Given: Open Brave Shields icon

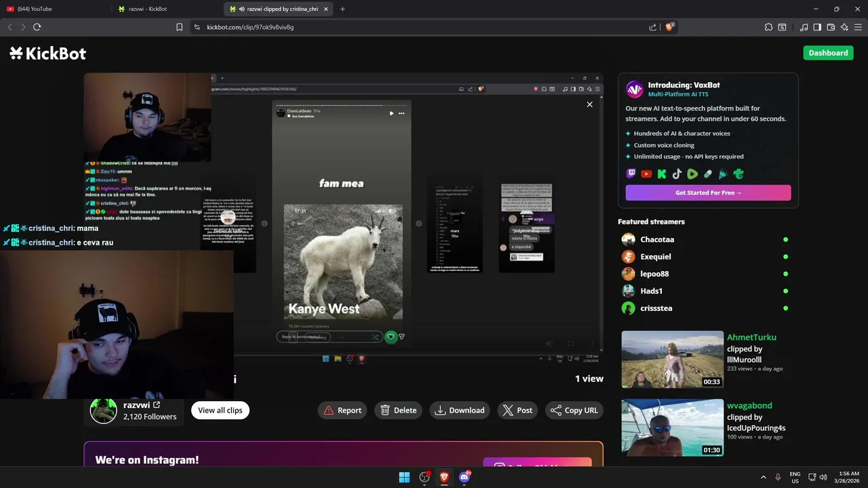Looking at the screenshot, I should pos(669,27).
